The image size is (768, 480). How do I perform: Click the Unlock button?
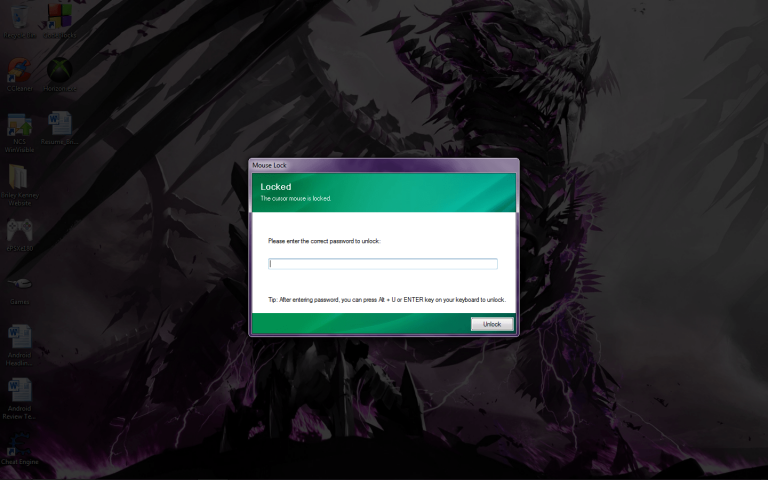pos(492,324)
